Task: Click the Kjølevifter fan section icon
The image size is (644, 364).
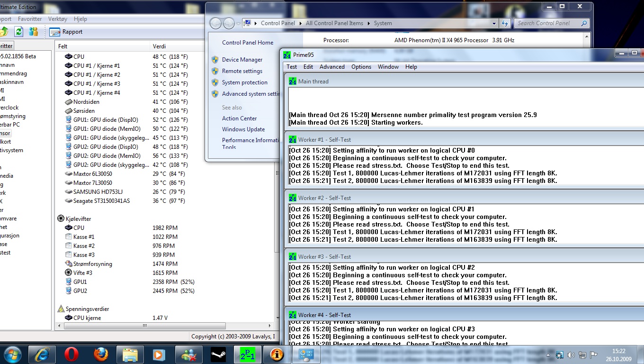Action: (61, 218)
